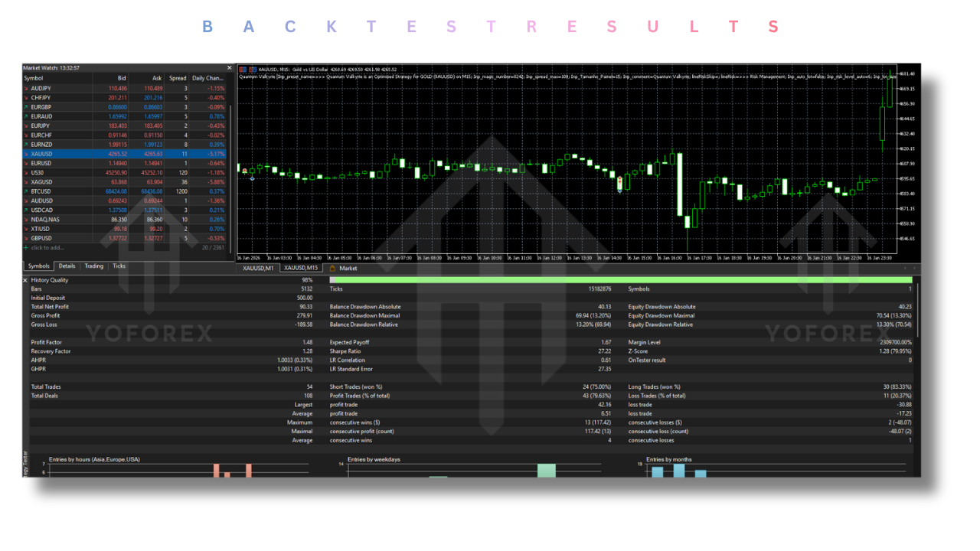Click the red down arrow icon beside AUDJPY
980x551 pixels.
[x=26, y=89]
